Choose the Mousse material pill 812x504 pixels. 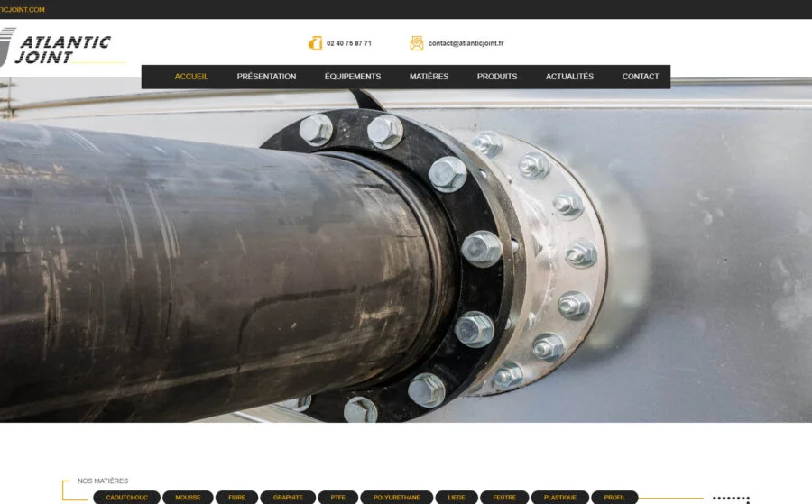(x=189, y=498)
